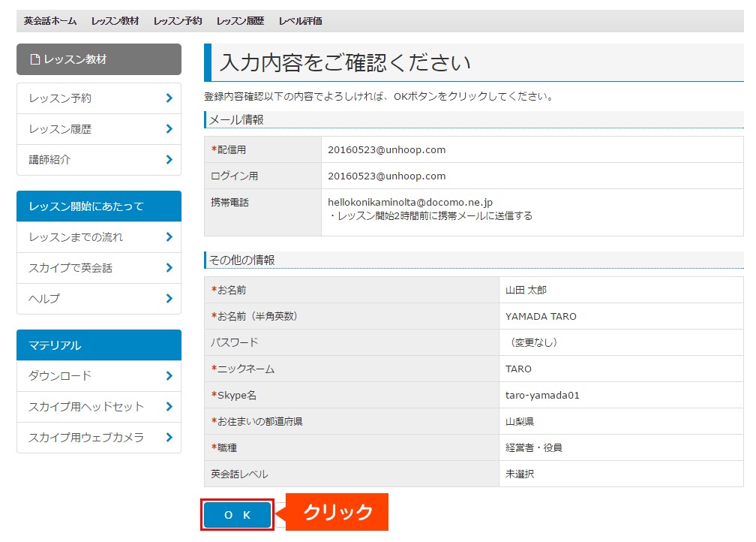Click the nickname value TARO

point(518,369)
